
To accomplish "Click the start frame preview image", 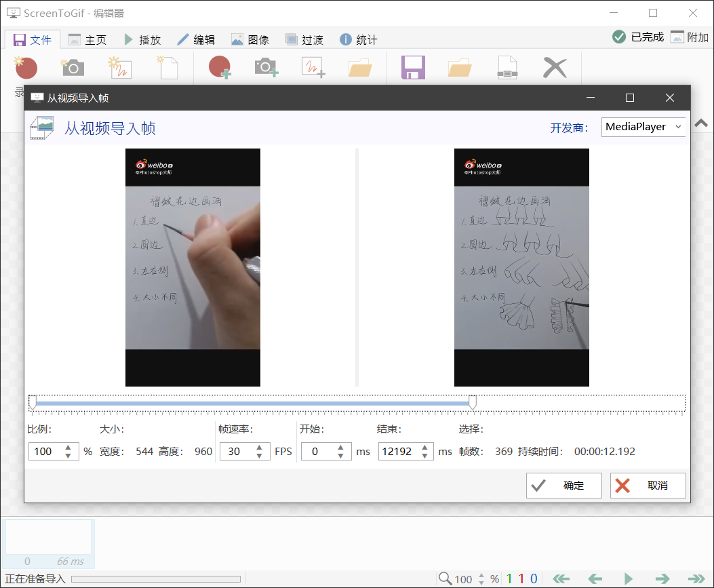I will coord(193,267).
